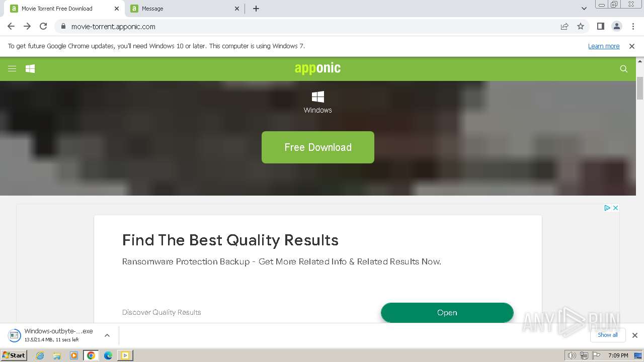Click the network icon in the system tray
This screenshot has width=644, height=362.
pos(584,355)
